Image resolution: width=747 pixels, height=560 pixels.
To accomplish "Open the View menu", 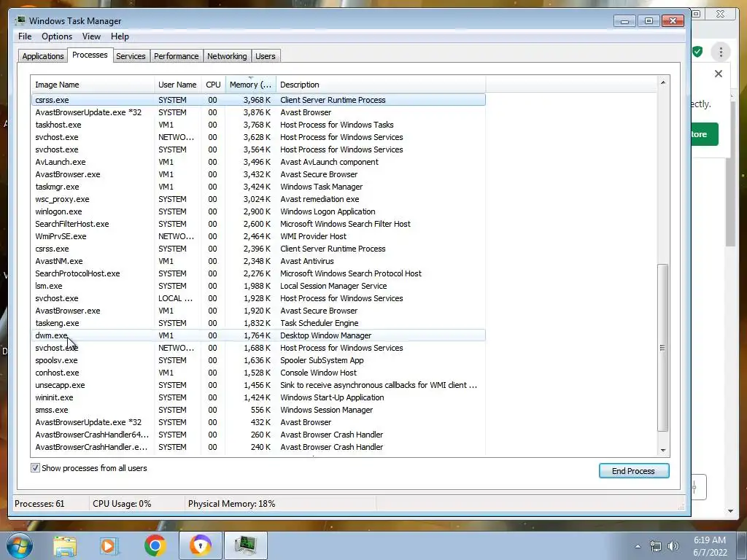I will coord(91,36).
